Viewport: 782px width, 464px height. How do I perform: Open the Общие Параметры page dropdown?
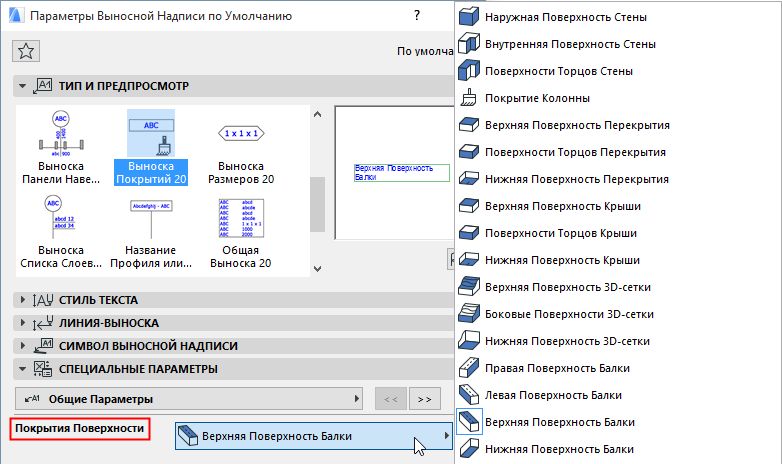coord(189,399)
